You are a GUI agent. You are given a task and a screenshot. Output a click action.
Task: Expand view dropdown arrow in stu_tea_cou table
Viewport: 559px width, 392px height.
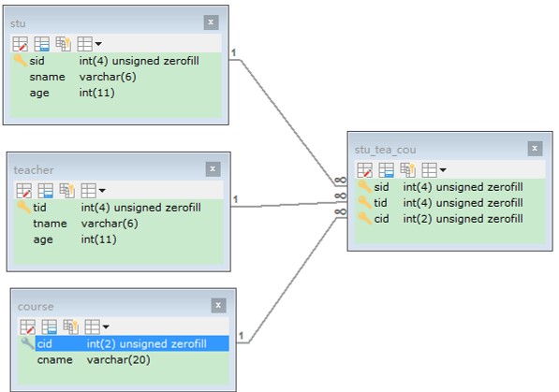pos(443,170)
